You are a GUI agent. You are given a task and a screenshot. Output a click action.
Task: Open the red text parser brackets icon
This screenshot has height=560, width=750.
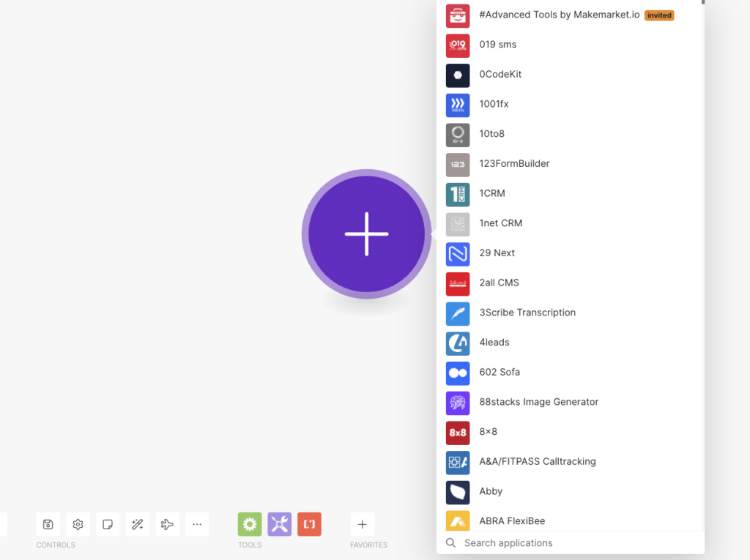[309, 524]
